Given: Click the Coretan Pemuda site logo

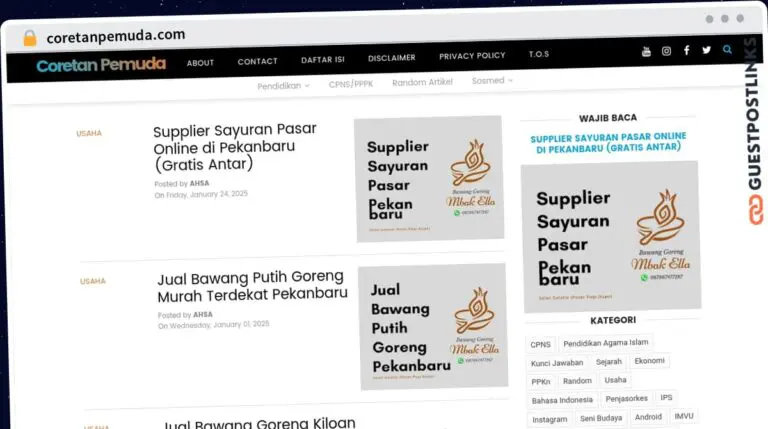Looking at the screenshot, I should pos(101,65).
